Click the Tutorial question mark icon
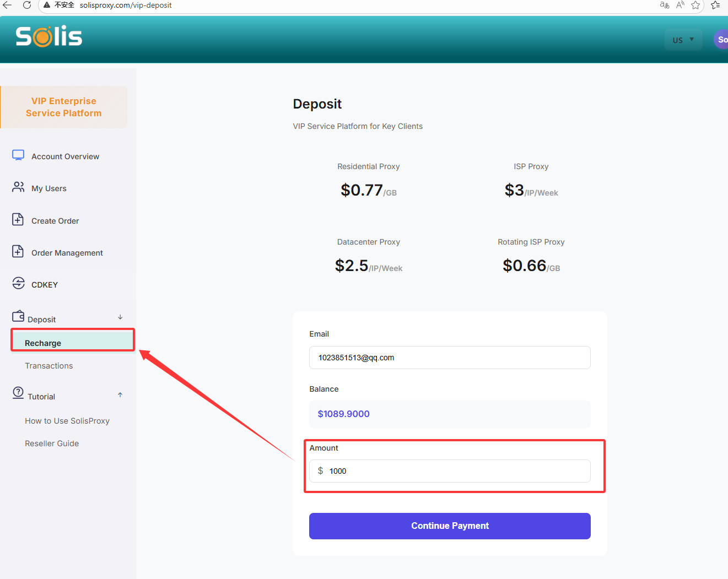Screen dimensions: 728x579 coord(18,393)
